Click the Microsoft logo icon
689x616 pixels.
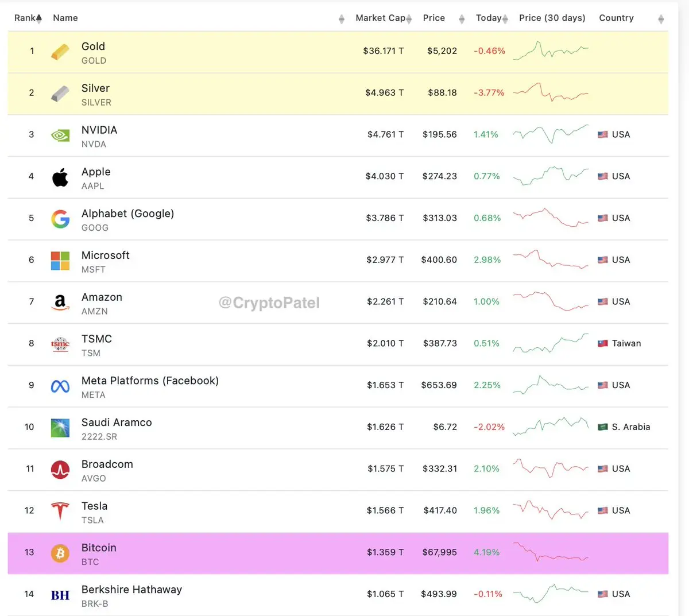(x=60, y=261)
